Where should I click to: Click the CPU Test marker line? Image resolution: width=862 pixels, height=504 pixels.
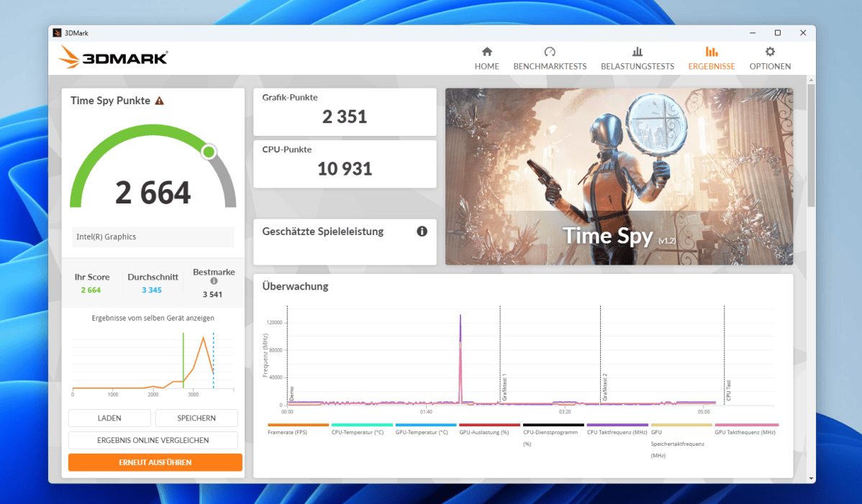pos(724,354)
